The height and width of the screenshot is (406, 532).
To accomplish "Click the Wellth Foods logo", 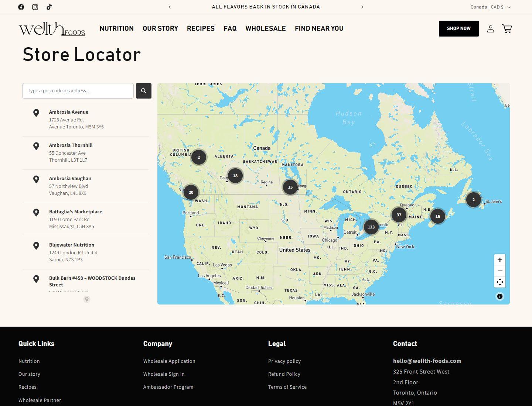I will click(52, 29).
